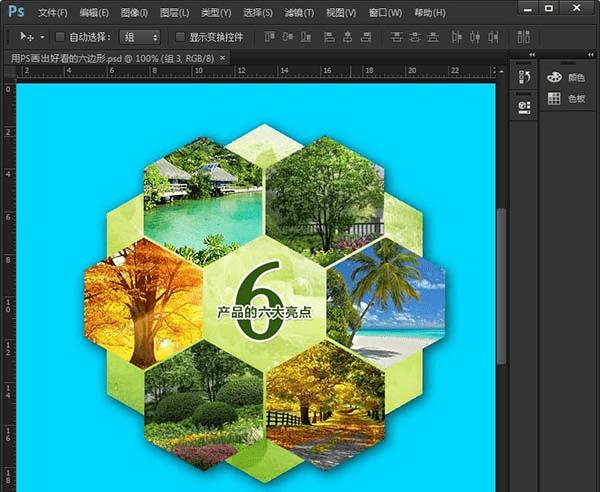Image resolution: width=600 pixels, height=492 pixels.
Task: Click Distribute bottom edges icon
Action: click(433, 37)
